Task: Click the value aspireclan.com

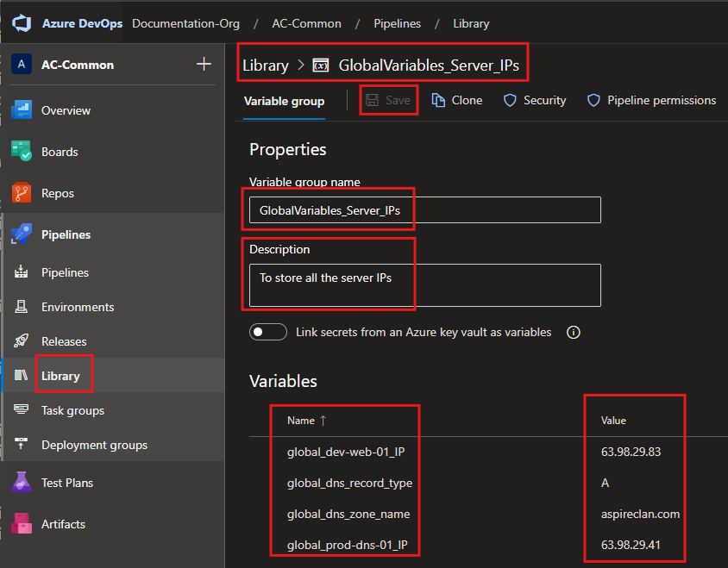Action: [x=640, y=515]
